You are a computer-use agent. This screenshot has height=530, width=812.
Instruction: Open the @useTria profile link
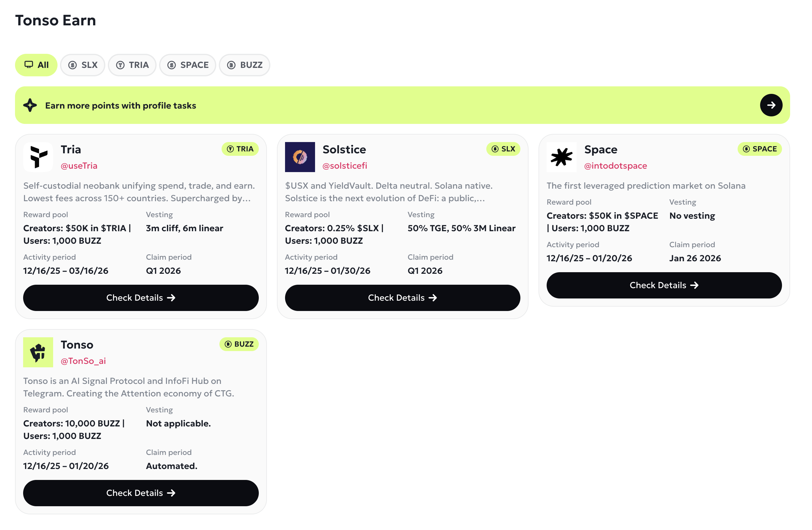pos(79,166)
